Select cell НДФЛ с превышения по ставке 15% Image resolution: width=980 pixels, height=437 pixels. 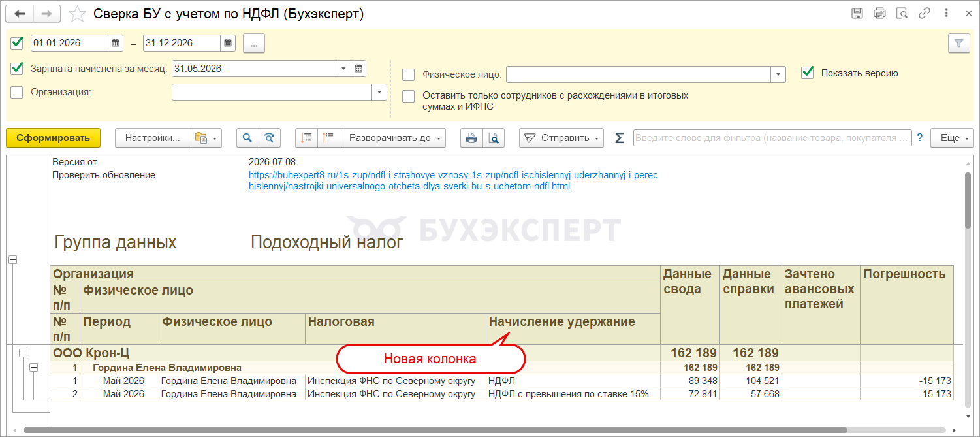(573, 394)
